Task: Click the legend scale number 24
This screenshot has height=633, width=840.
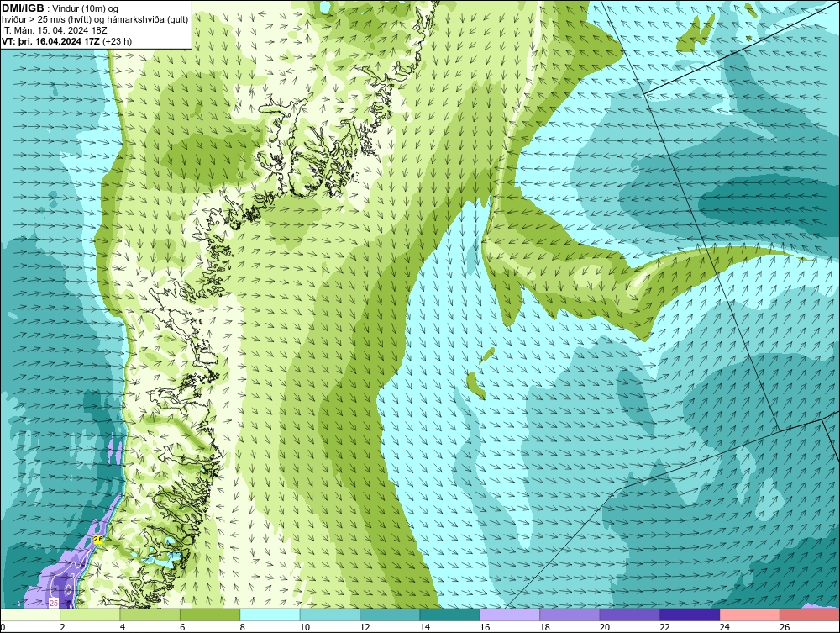Action: coord(724,627)
